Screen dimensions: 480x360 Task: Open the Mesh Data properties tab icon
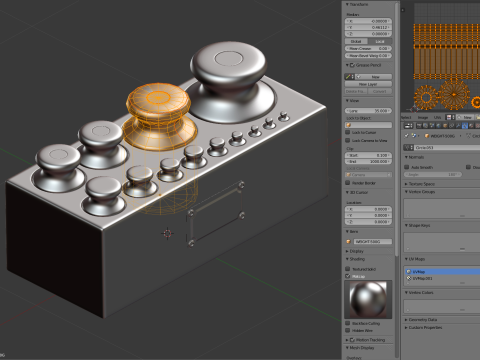click(465, 126)
